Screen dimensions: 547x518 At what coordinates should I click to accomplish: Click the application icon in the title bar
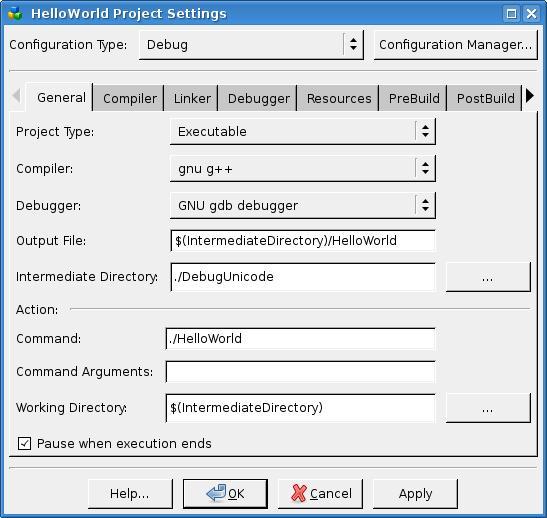click(15, 14)
